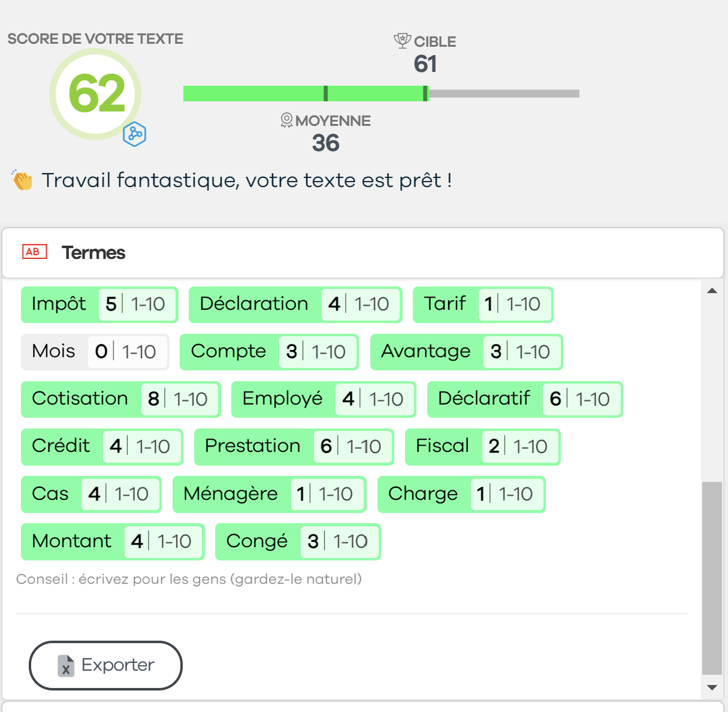Click the scrollbar down arrow
728x712 pixels.
click(x=712, y=688)
